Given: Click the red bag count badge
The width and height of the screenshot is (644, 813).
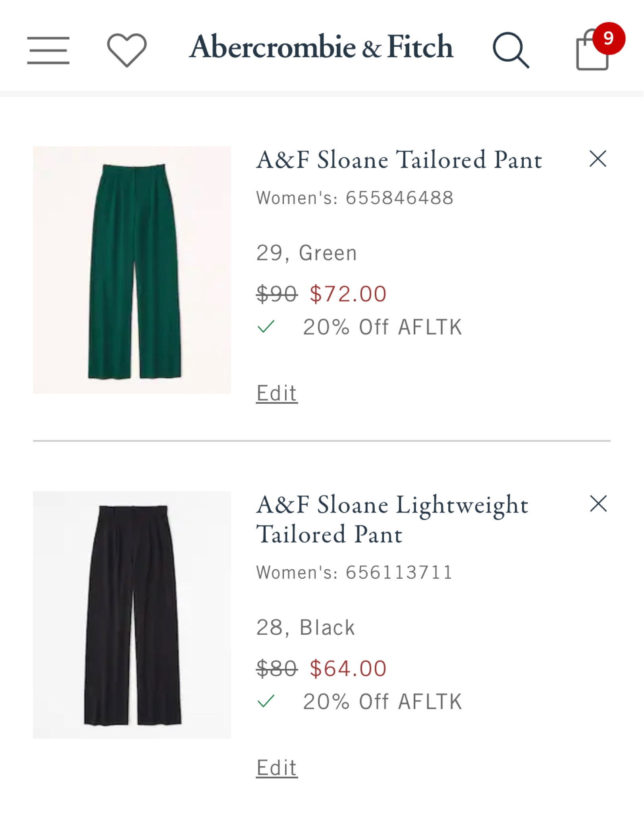Looking at the screenshot, I should click(608, 39).
